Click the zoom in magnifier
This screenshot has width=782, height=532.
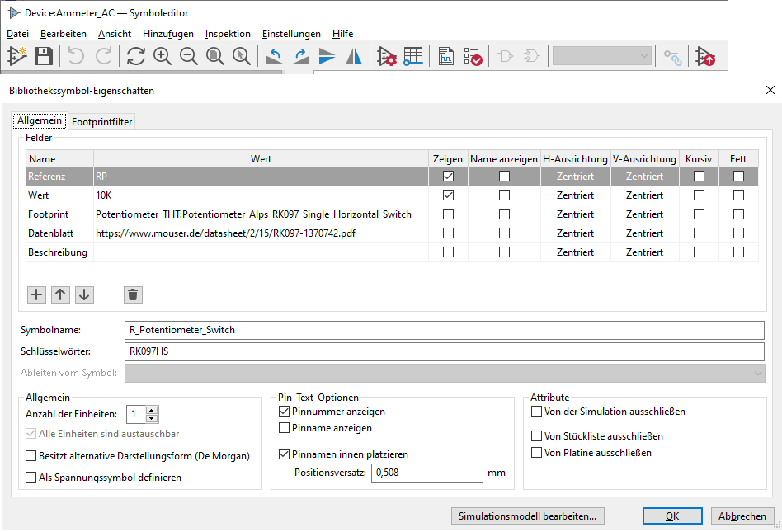click(162, 56)
